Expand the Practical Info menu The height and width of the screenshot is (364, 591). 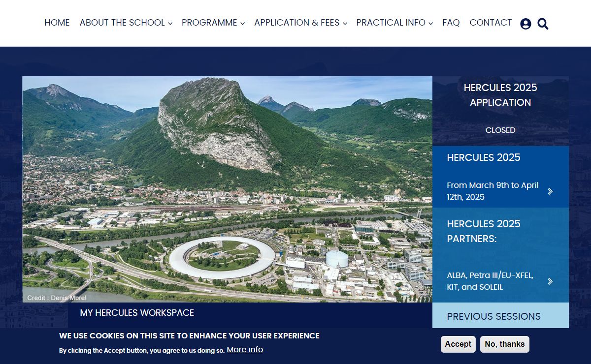[394, 23]
